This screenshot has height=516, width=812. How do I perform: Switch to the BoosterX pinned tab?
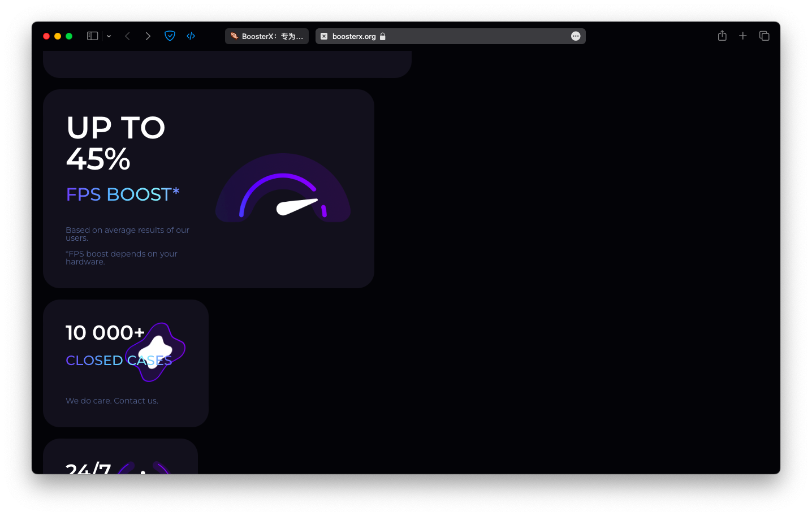(x=267, y=36)
